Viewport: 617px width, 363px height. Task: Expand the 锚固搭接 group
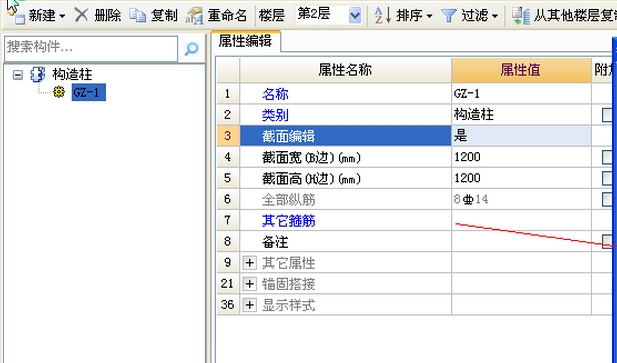(249, 284)
